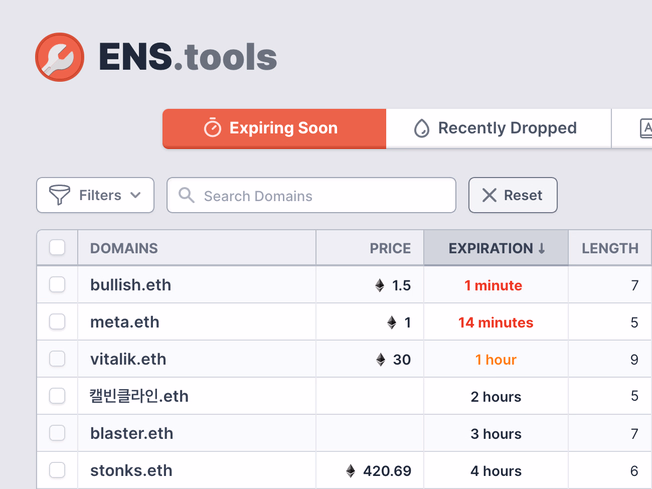Check the blaster.eth row checkbox
The height and width of the screenshot is (489, 652).
[57, 433]
